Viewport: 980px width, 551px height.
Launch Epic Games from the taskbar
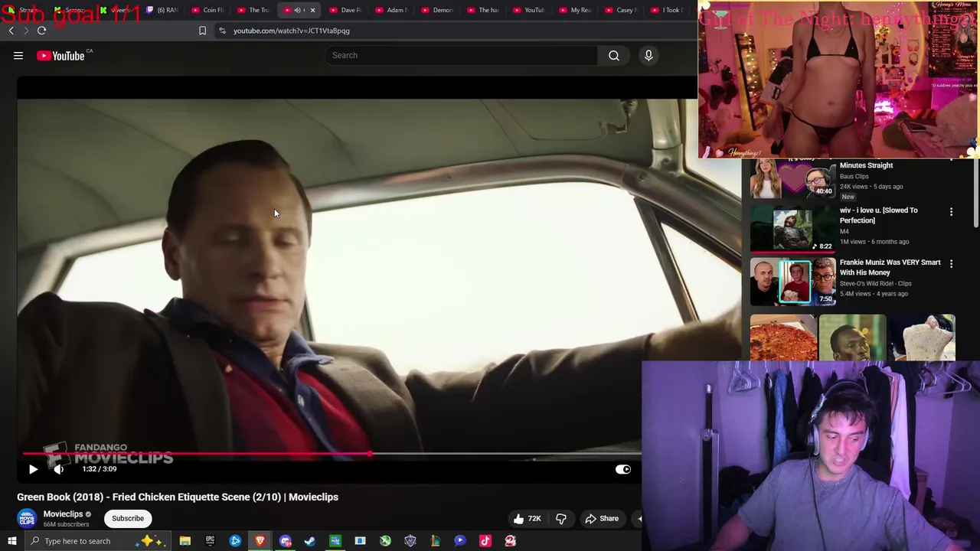coord(210,541)
